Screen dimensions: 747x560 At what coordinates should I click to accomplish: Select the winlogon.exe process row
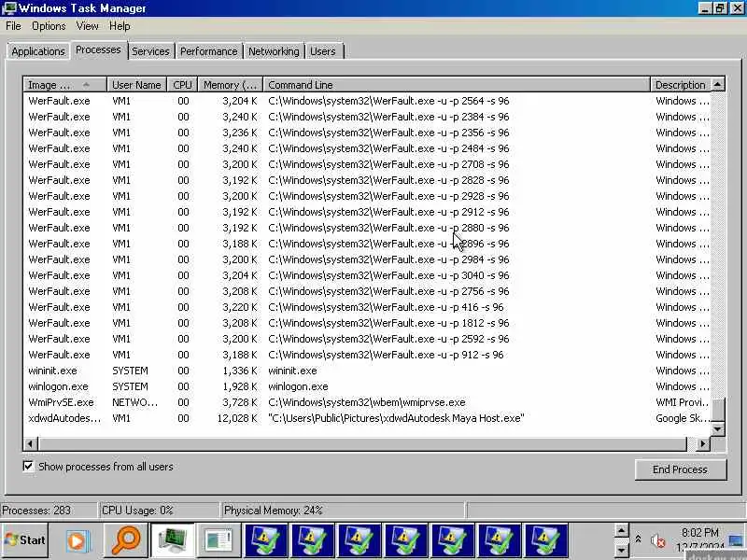coord(367,386)
